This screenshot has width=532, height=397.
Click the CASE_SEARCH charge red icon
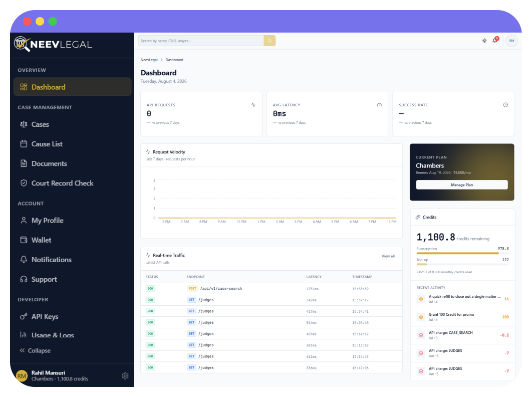(x=421, y=335)
